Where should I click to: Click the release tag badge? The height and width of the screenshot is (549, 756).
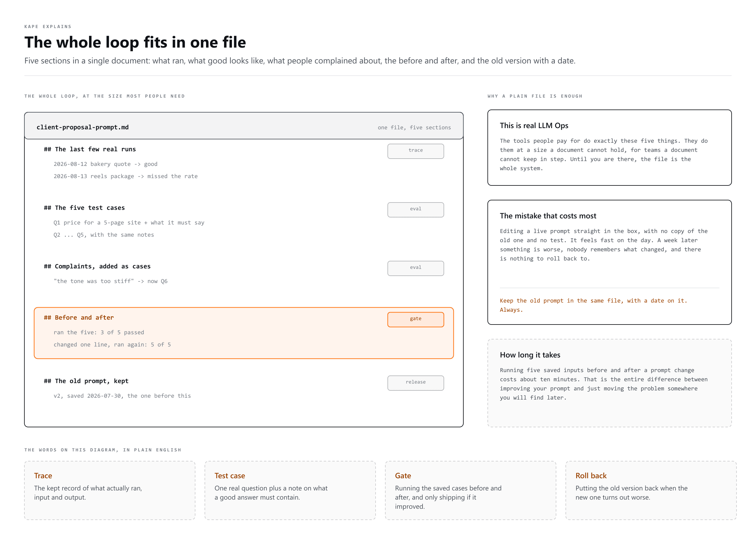coord(415,383)
